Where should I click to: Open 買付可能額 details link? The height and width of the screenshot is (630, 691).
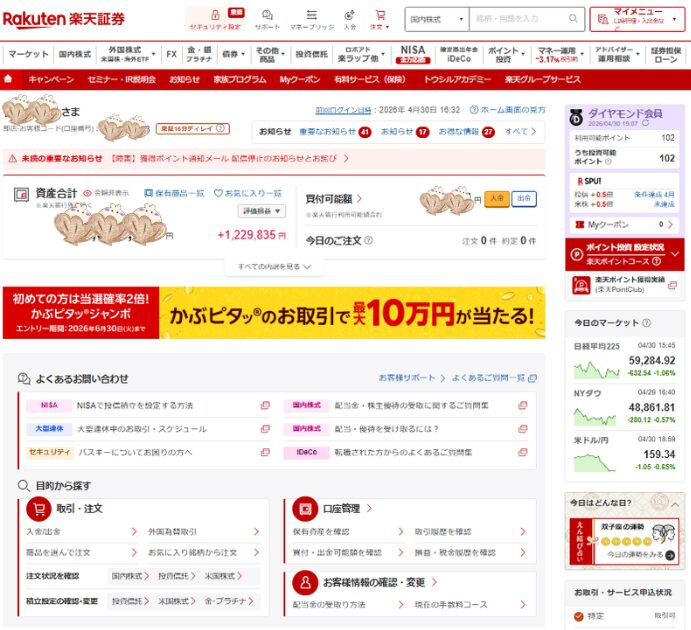pos(334,199)
